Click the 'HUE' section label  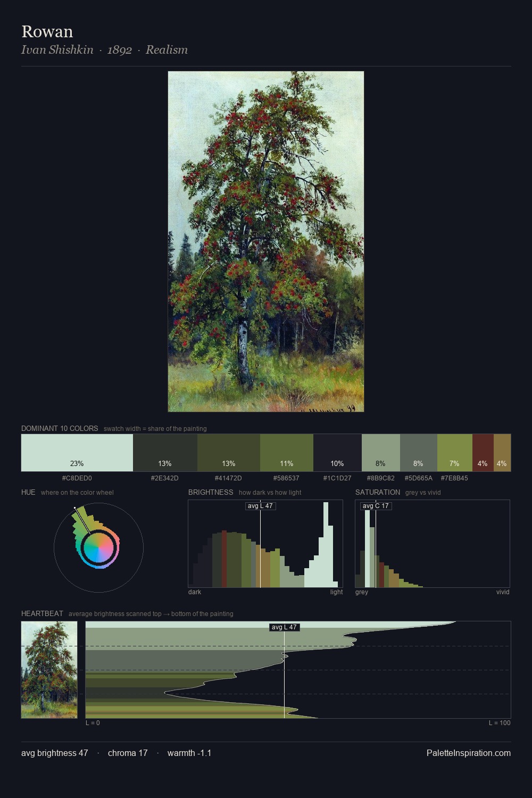pyautogui.click(x=28, y=492)
